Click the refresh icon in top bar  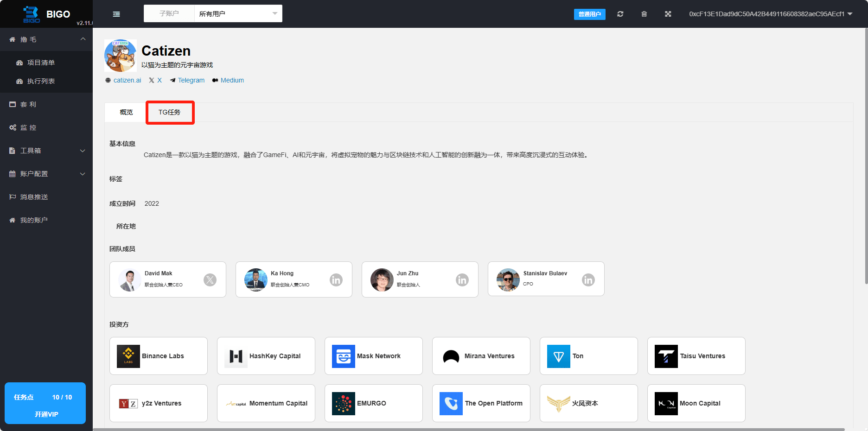620,14
